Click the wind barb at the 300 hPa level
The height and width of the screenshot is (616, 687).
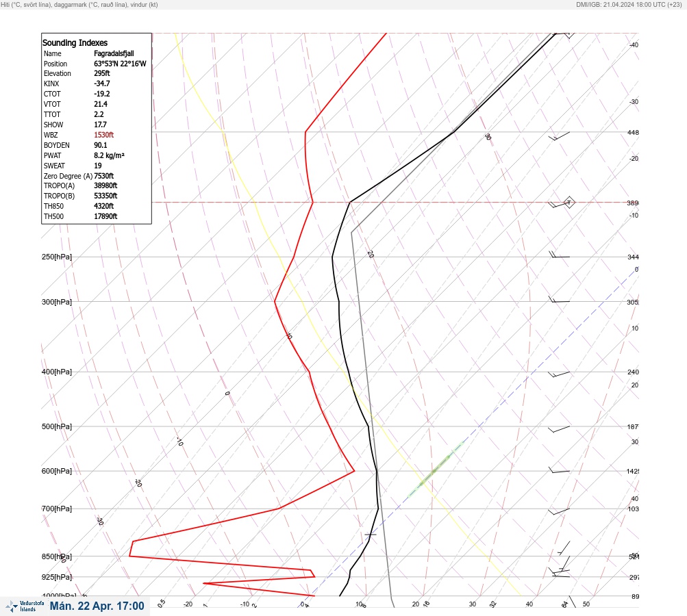559,300
